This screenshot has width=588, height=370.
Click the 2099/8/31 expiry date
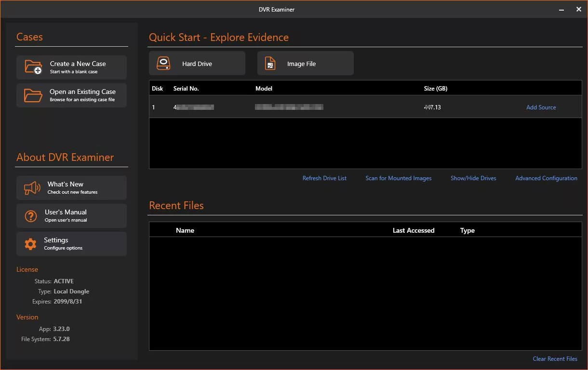click(x=67, y=302)
